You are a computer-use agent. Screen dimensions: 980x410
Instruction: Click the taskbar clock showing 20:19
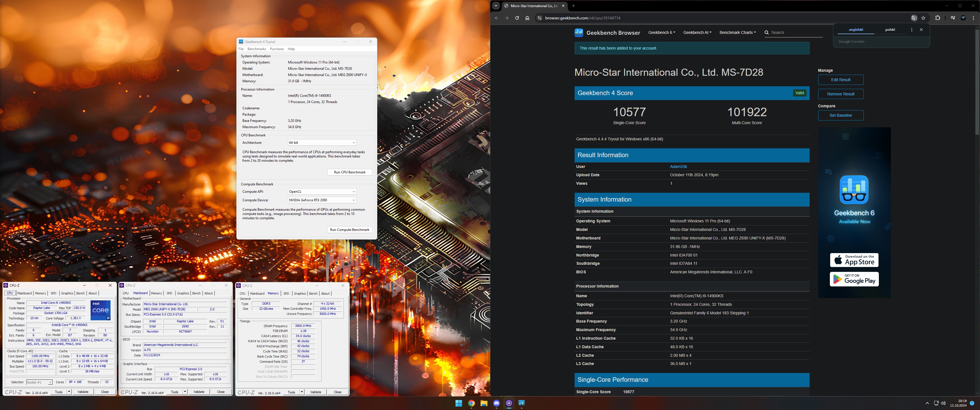[x=958, y=403]
